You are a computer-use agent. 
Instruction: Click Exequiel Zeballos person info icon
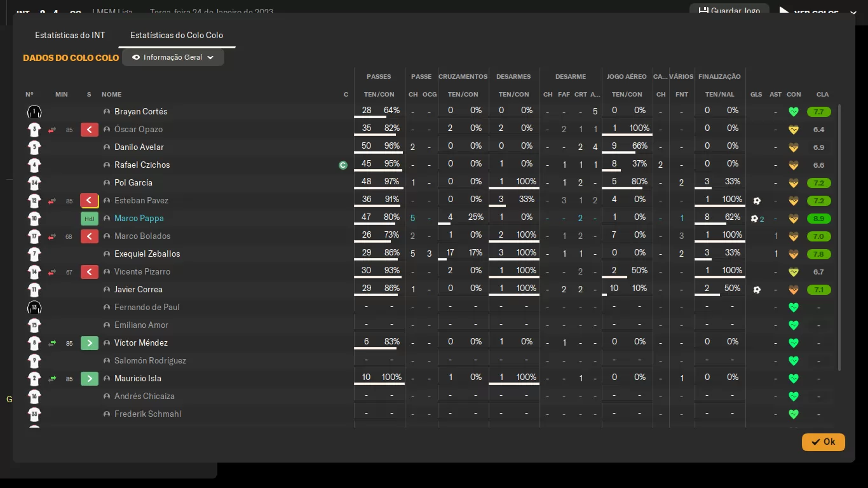pos(107,254)
